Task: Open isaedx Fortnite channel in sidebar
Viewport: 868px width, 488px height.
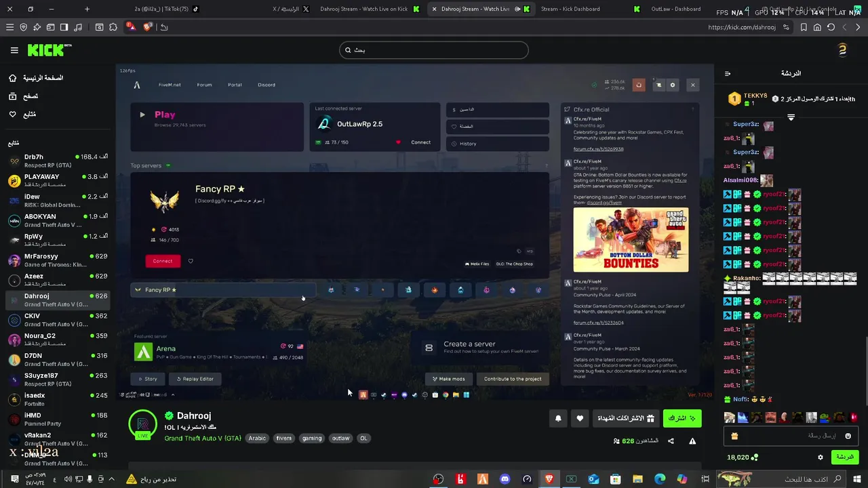Action: pos(58,399)
